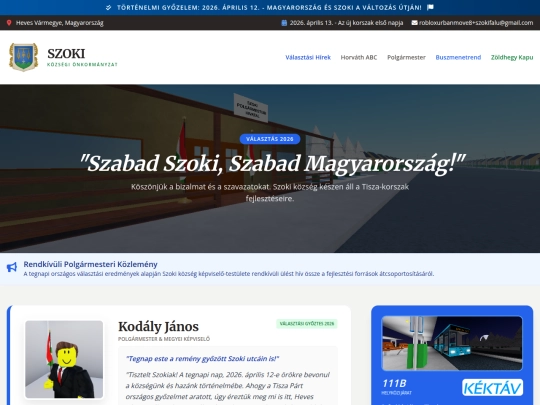Image resolution: width=540 pixels, height=405 pixels.
Task: Click the SZOKI site title
Action: tap(66, 54)
